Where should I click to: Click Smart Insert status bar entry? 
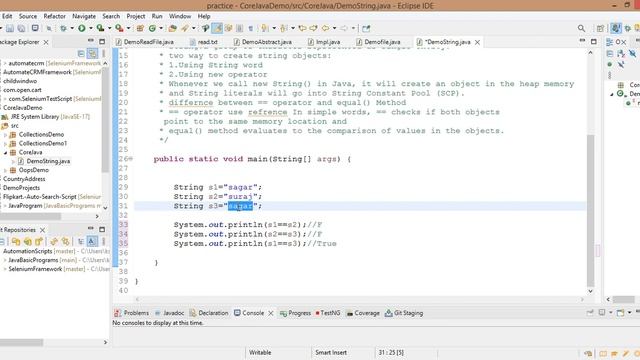(x=331, y=352)
